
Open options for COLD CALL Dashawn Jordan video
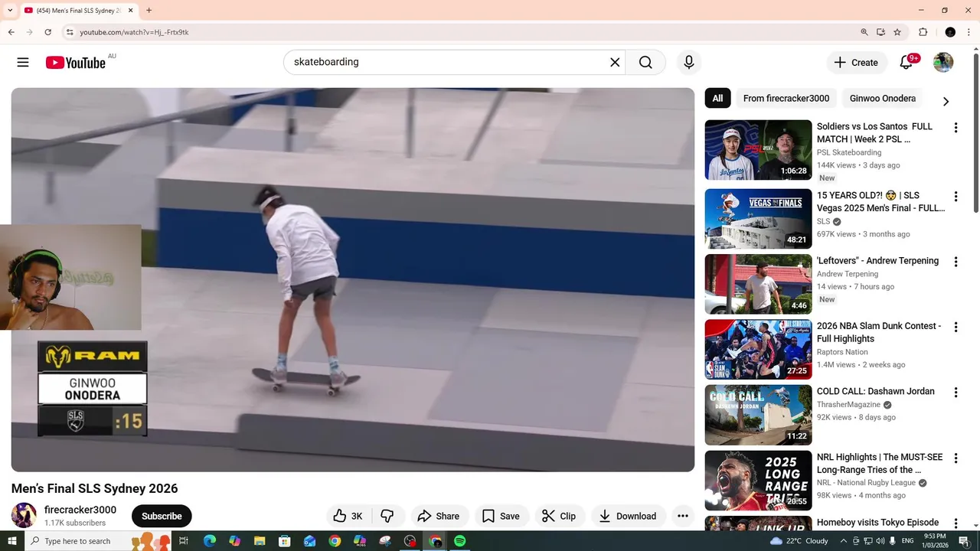tap(955, 393)
